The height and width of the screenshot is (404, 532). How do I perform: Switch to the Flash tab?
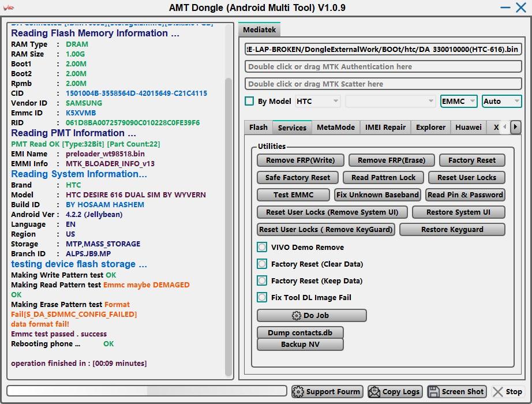tap(258, 128)
